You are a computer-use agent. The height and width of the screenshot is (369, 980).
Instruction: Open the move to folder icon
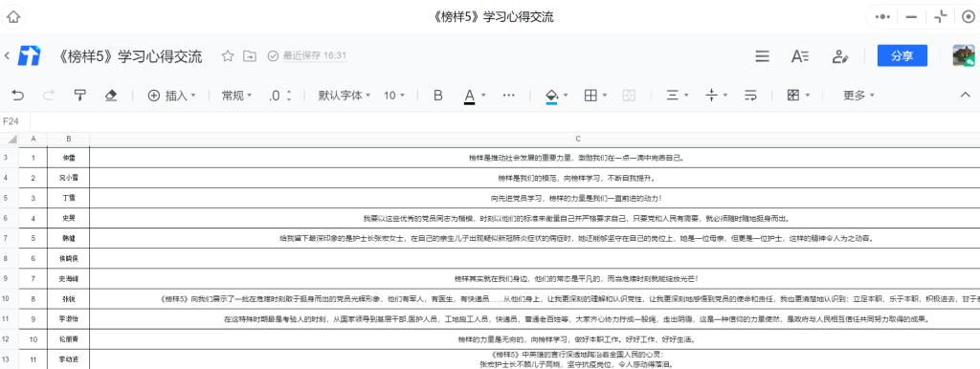pyautogui.click(x=250, y=56)
